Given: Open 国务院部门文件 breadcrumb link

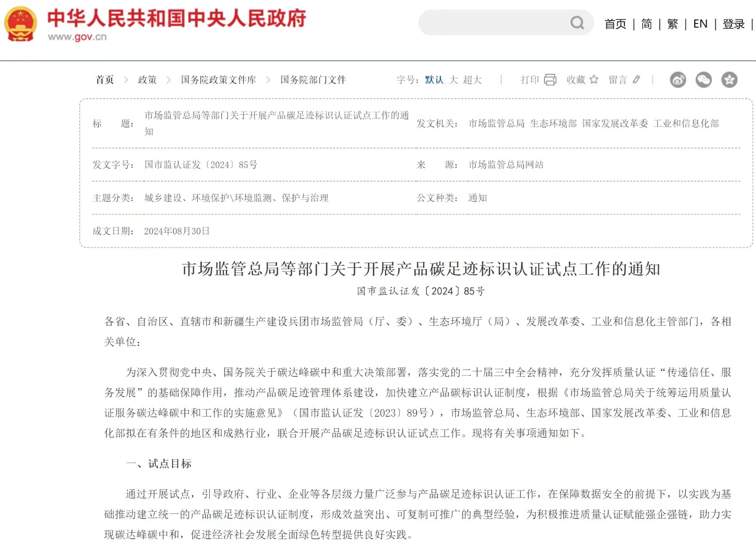Looking at the screenshot, I should 313,80.
